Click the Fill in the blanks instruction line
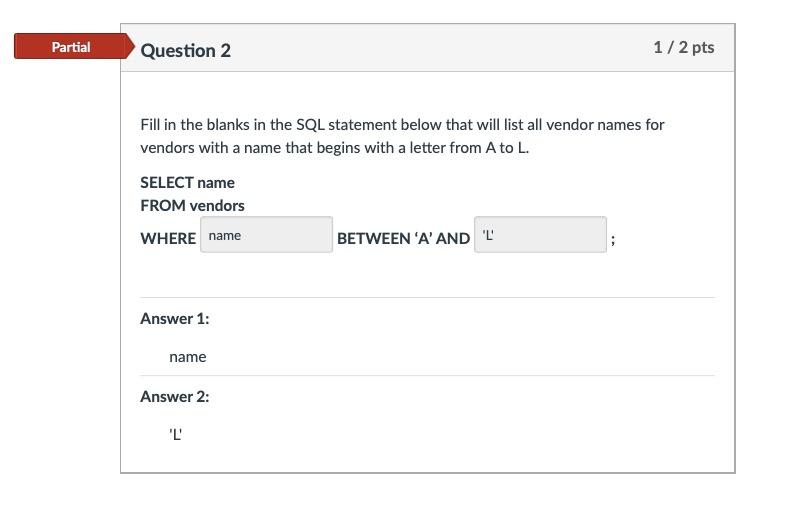This screenshot has height=505, width=790. click(402, 124)
